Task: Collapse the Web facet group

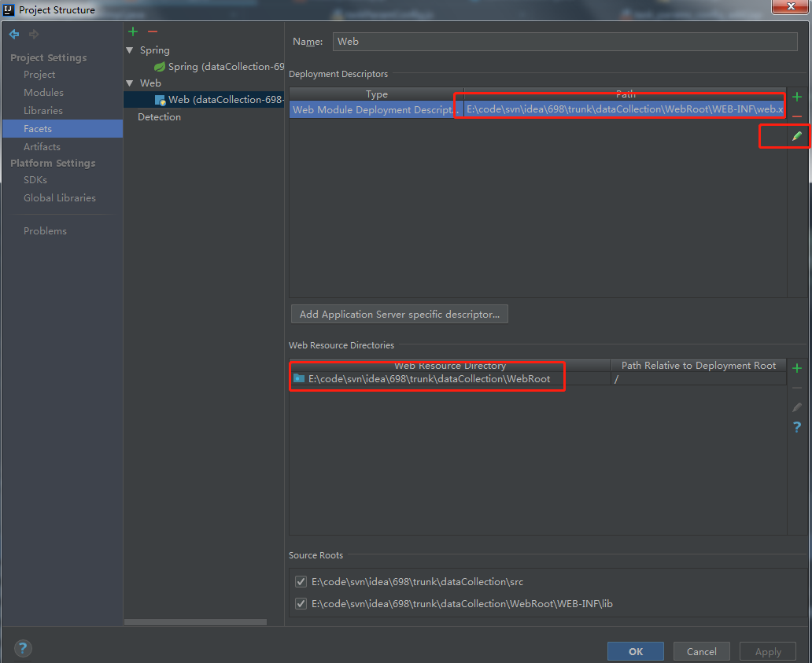Action: 130,83
